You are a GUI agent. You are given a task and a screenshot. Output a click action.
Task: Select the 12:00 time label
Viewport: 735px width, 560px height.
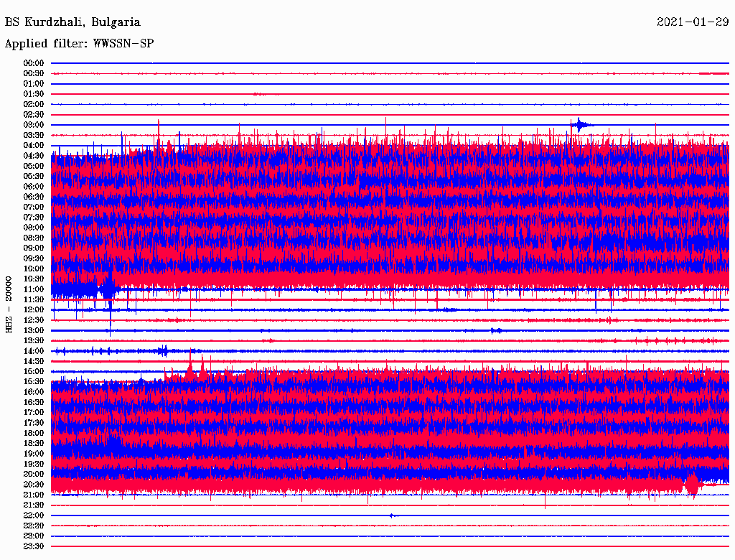tap(34, 309)
